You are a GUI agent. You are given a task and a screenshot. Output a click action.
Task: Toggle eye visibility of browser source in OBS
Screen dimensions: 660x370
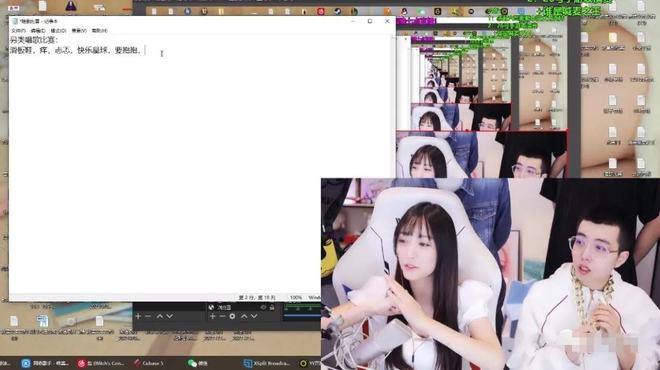pos(263,308)
